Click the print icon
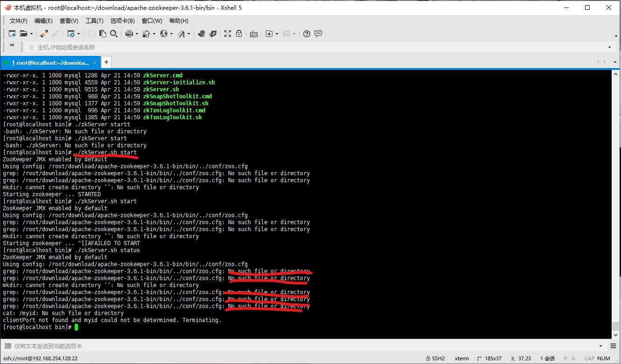 pos(129,34)
